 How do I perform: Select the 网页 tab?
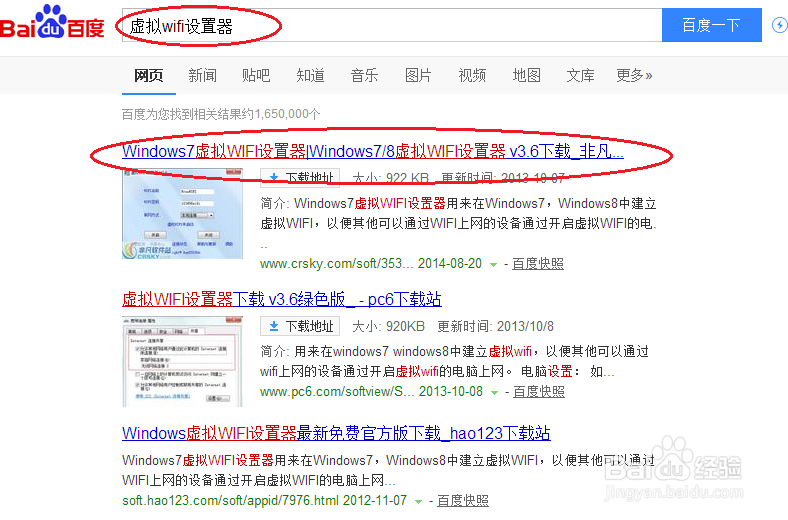[149, 75]
